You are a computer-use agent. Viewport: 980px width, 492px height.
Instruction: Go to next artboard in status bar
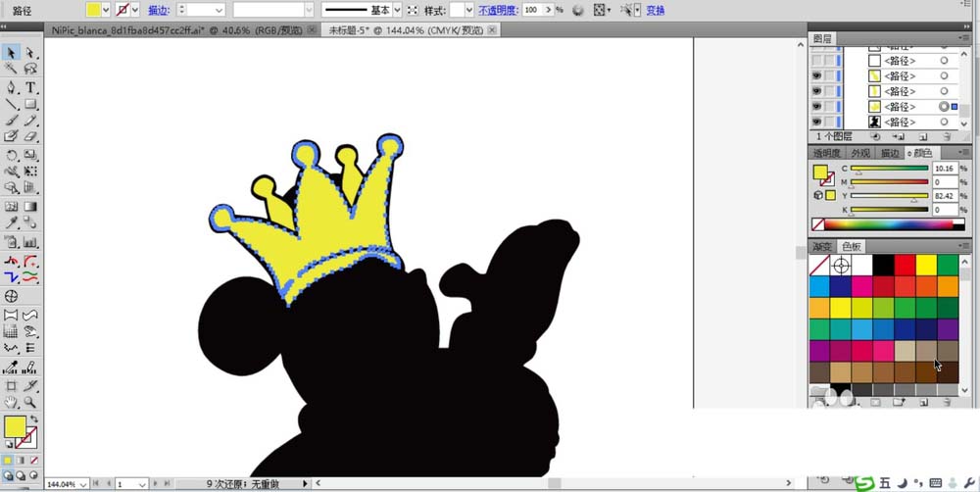coord(156,484)
